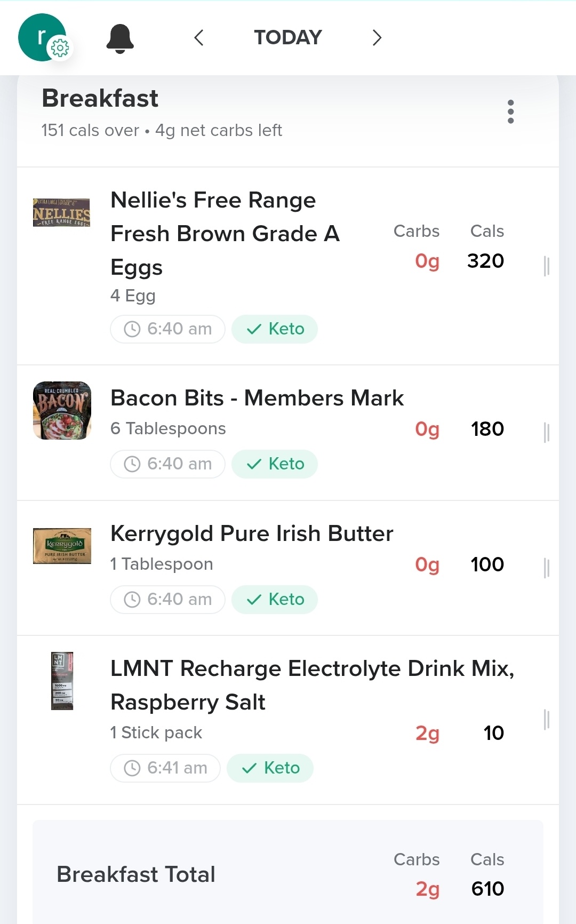576x924 pixels.
Task: Open Breakfast three-dot options menu
Action: (510, 111)
